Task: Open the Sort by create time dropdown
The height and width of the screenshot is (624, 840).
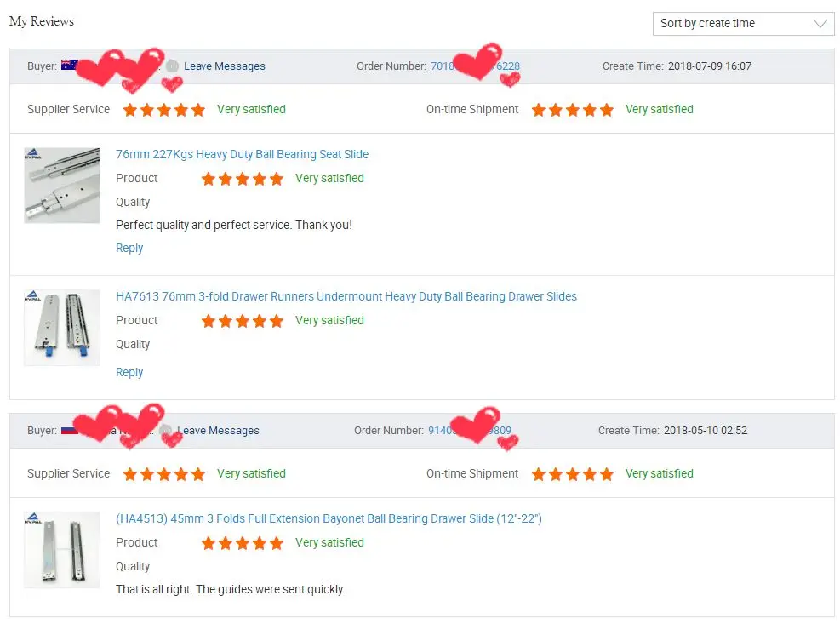Action: click(x=732, y=24)
